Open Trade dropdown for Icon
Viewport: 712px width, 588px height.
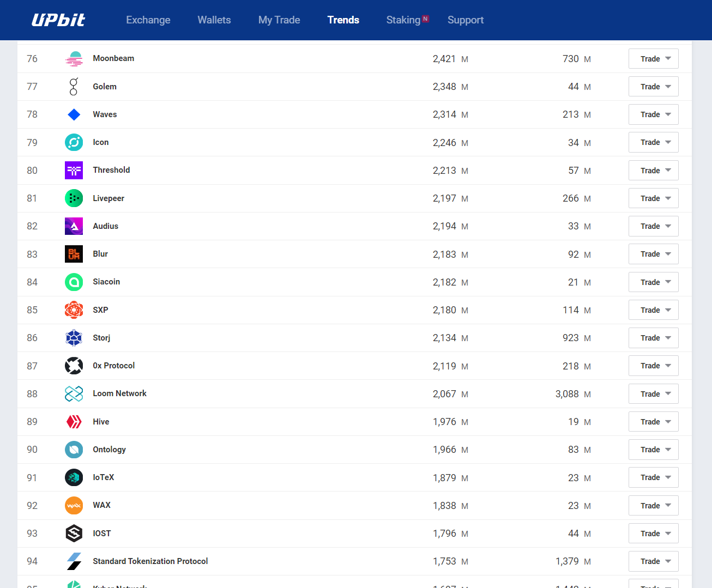tap(654, 142)
